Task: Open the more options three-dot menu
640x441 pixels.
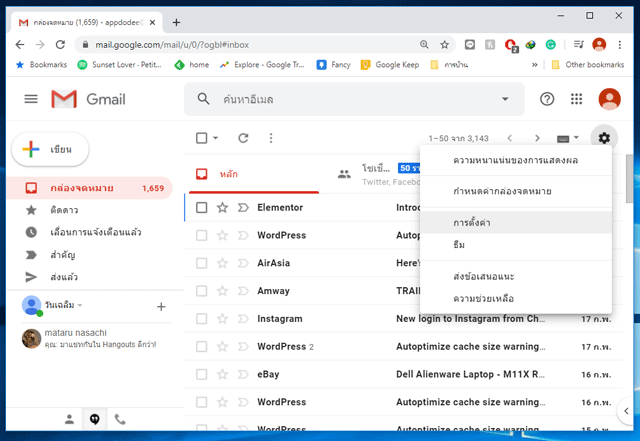Action: tap(271, 138)
